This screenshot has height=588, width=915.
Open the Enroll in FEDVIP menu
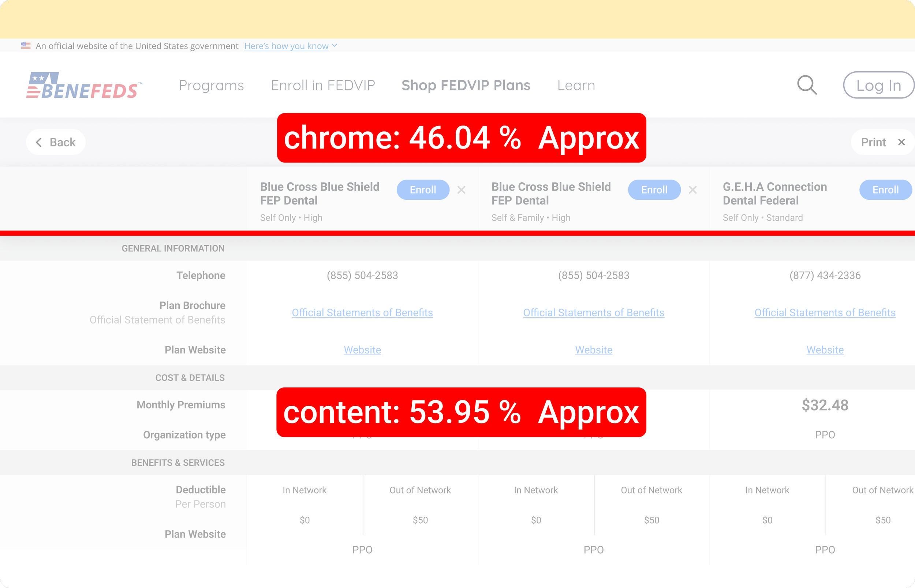323,85
